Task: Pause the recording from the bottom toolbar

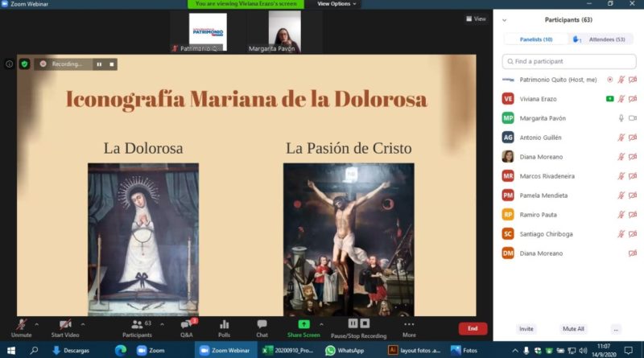Action: (x=353, y=323)
